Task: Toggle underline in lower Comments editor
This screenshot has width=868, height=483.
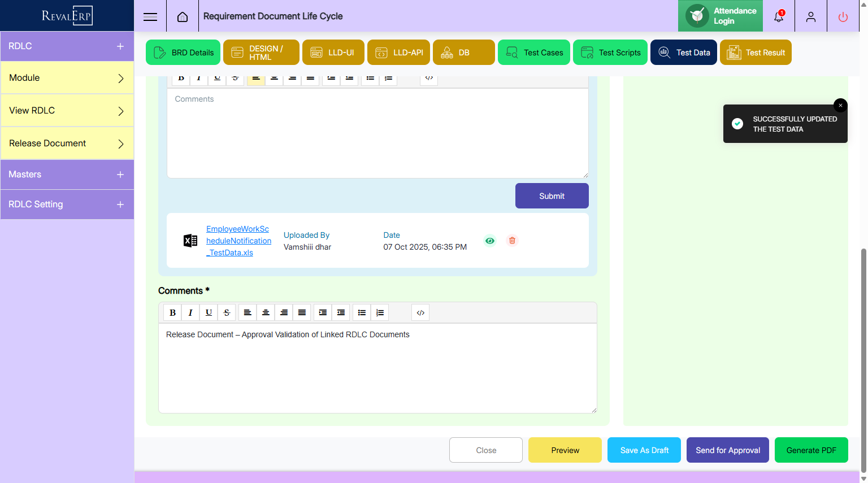Action: (x=209, y=312)
